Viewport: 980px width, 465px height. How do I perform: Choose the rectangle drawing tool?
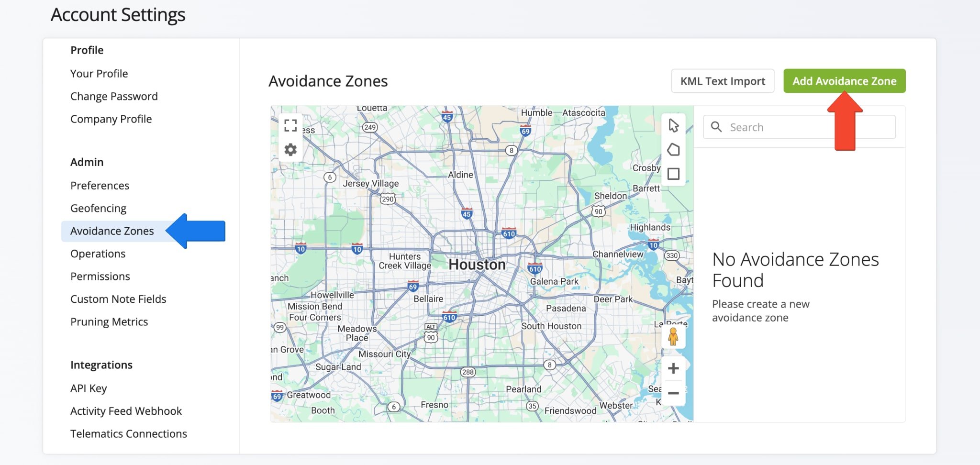click(x=673, y=174)
